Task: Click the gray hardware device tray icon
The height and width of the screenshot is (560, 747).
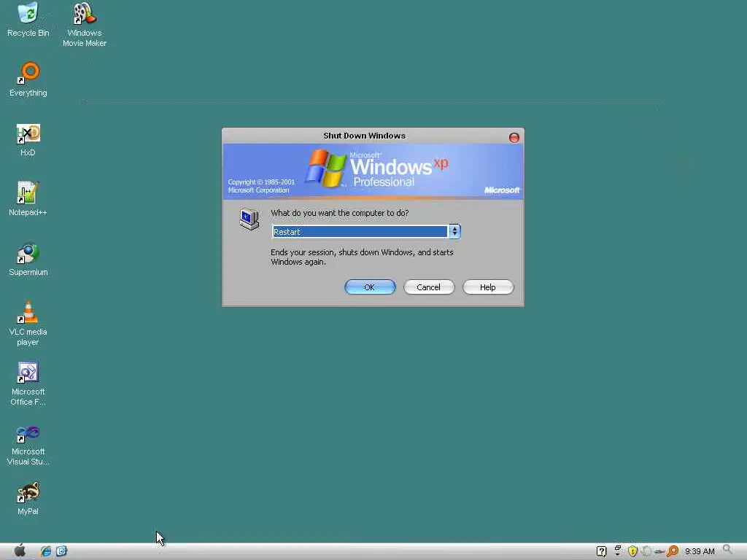Action: 659,552
